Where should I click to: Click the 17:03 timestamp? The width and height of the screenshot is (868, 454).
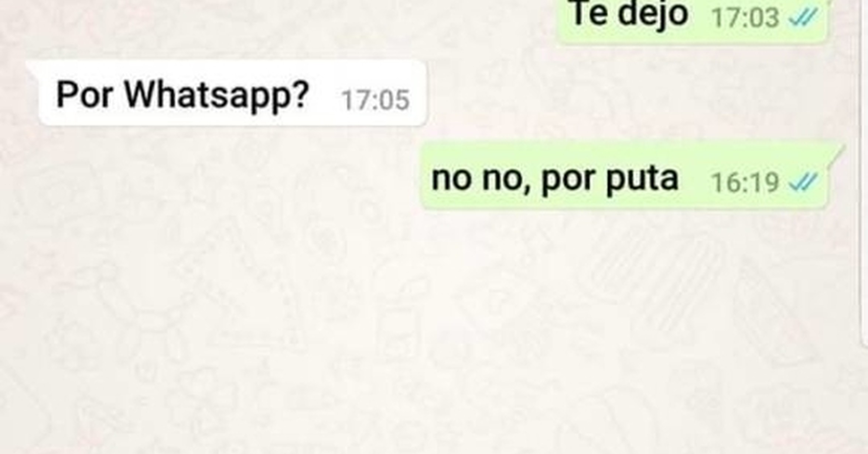pos(745,18)
